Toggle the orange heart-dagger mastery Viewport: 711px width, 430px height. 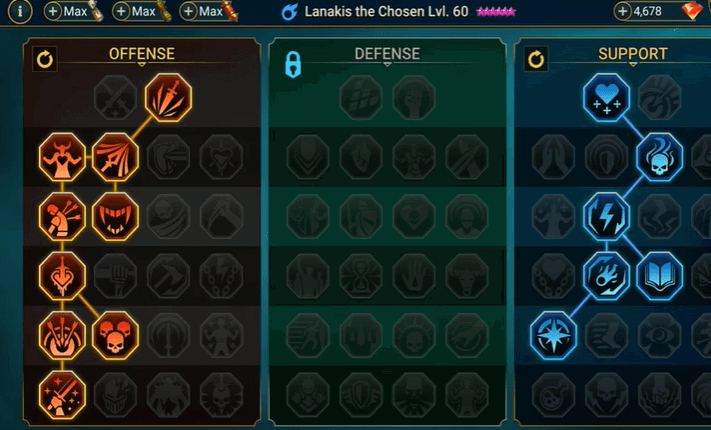pyautogui.click(x=62, y=276)
